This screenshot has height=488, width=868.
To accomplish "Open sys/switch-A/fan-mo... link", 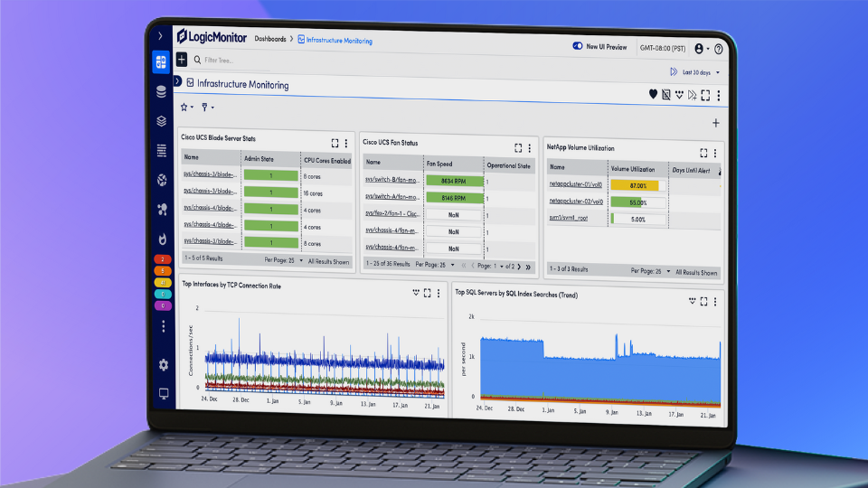I will (392, 196).
